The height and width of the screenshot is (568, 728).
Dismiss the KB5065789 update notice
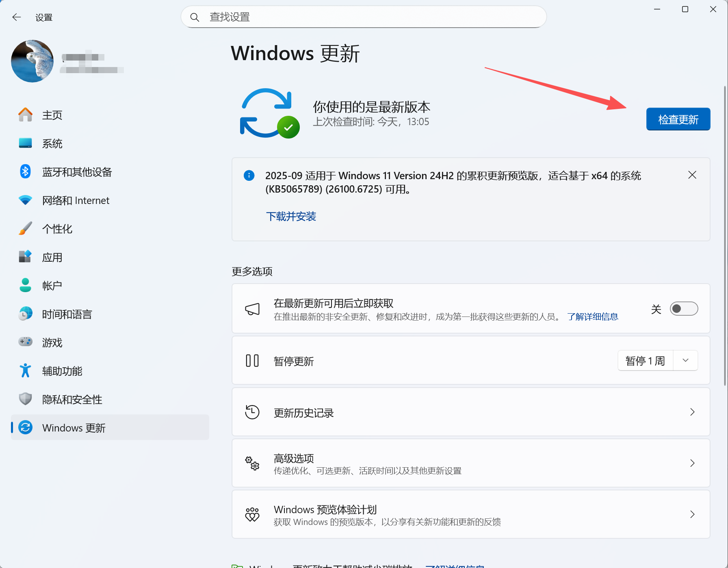[692, 175]
